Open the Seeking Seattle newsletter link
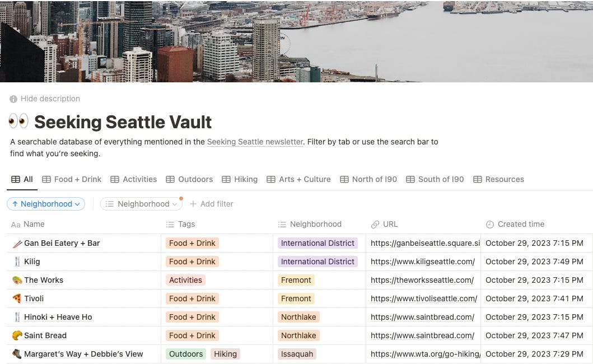 255,142
